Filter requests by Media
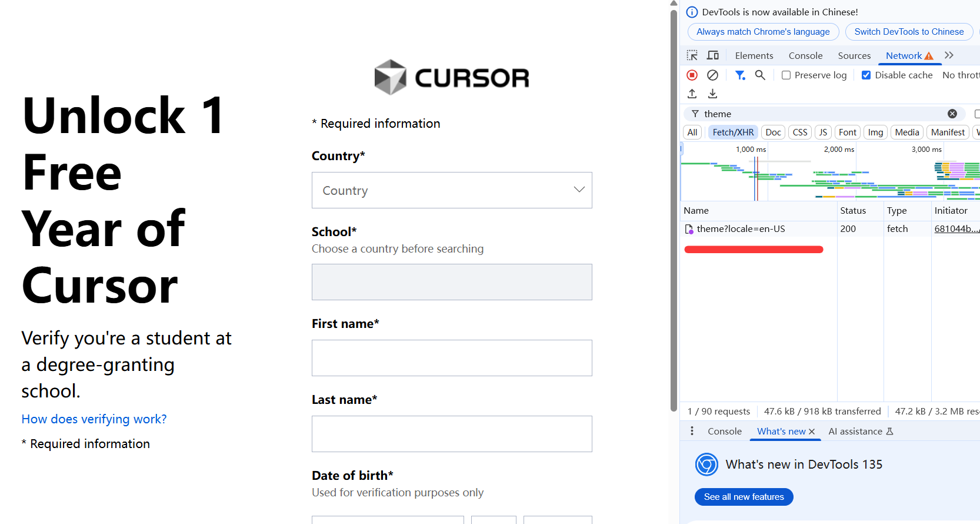 pos(907,132)
